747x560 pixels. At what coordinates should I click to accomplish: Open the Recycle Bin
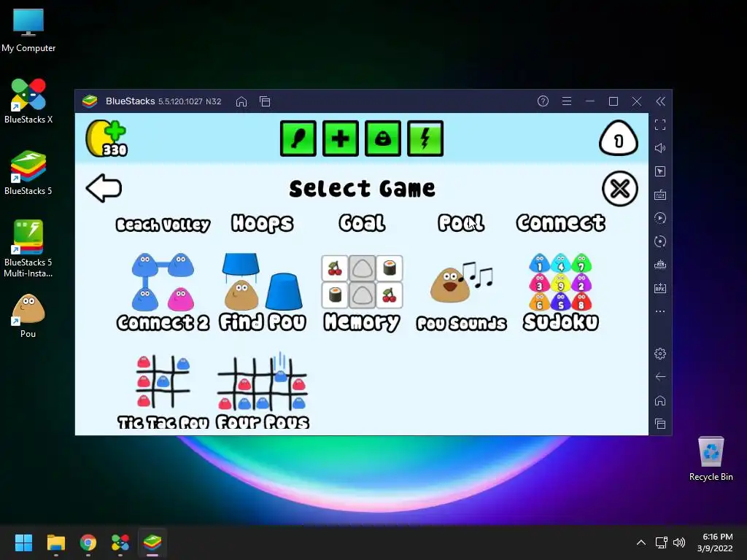tap(711, 459)
